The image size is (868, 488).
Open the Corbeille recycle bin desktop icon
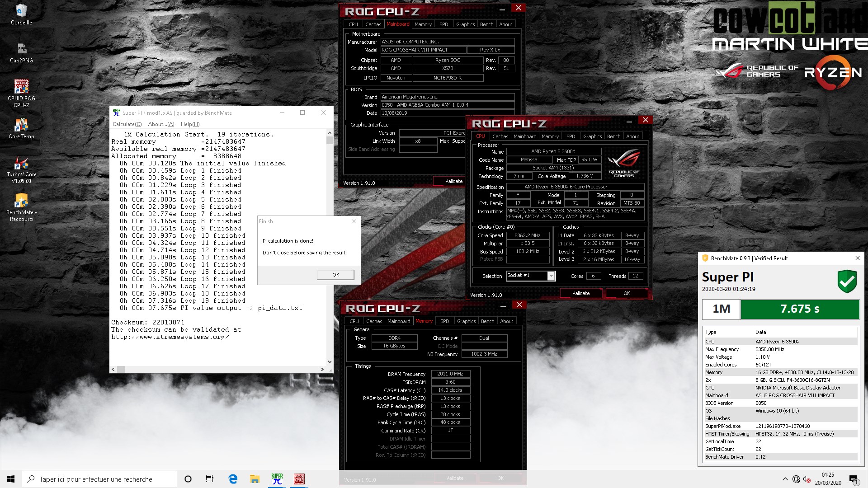pyautogui.click(x=21, y=14)
